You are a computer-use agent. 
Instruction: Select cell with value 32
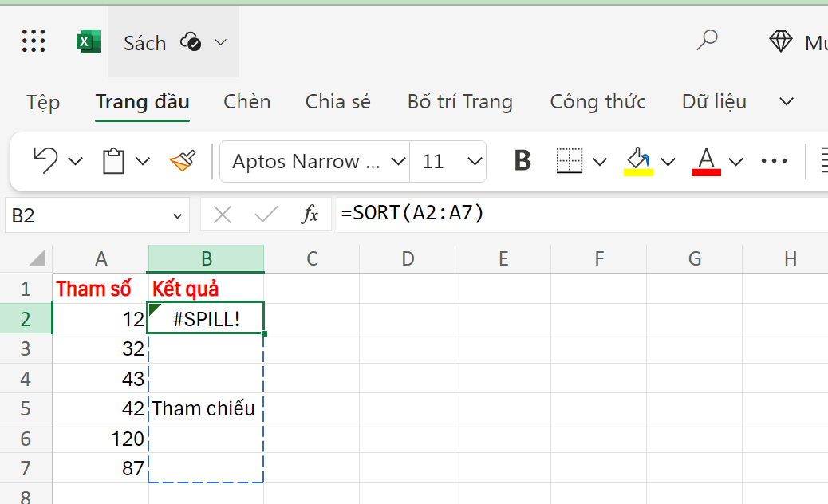(101, 348)
